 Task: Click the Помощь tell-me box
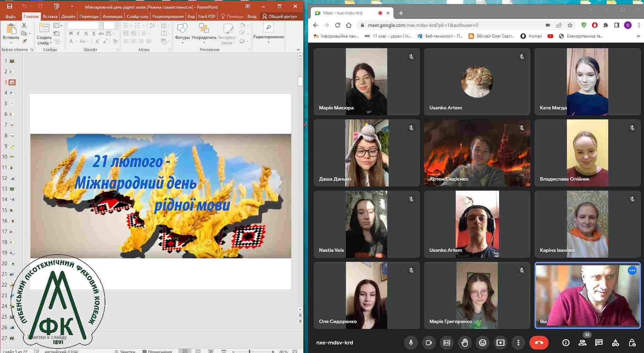pyautogui.click(x=232, y=17)
